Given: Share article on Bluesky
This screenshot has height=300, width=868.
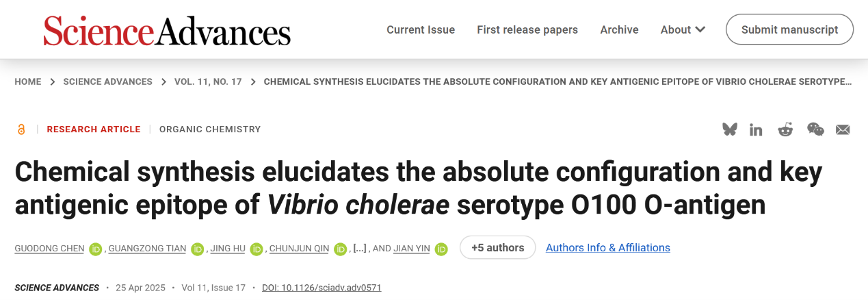Looking at the screenshot, I should click(730, 129).
